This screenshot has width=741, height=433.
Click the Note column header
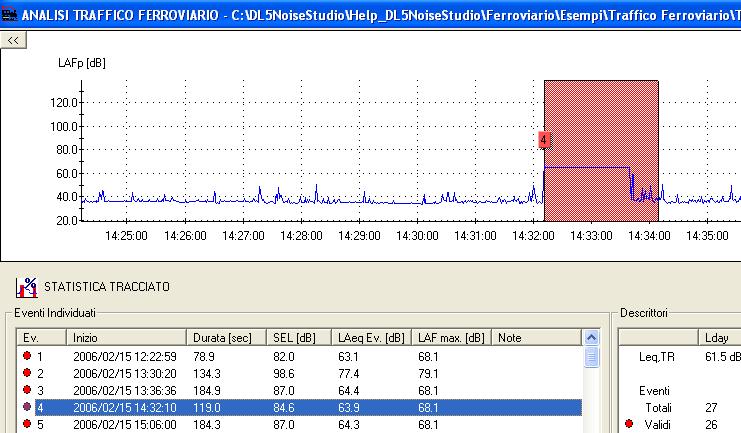click(x=536, y=338)
